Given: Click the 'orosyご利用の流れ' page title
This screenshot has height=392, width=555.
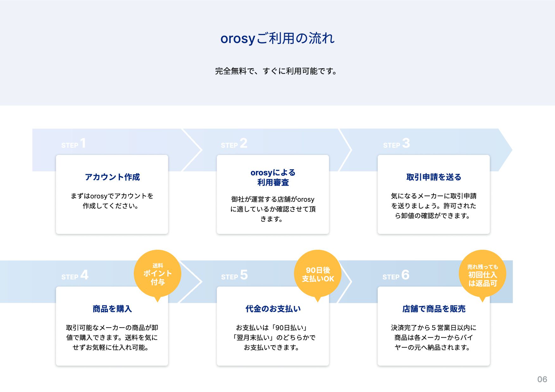Looking at the screenshot, I should [277, 39].
